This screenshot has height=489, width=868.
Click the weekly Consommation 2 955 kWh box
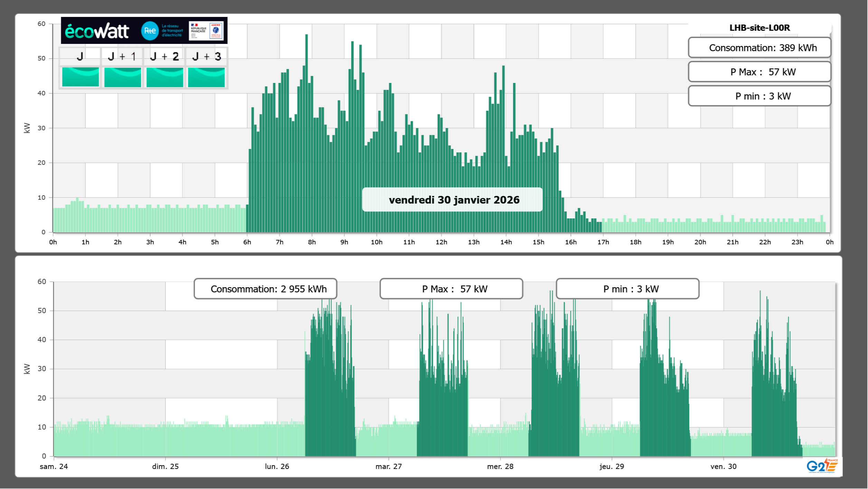(265, 289)
